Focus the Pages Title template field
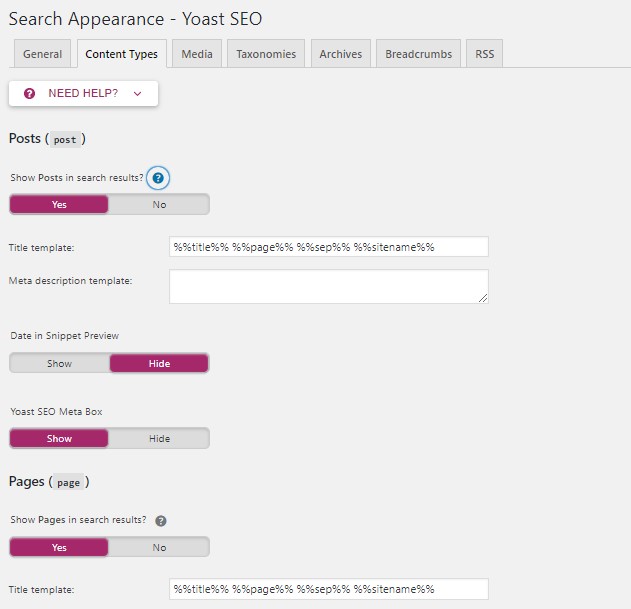 click(329, 589)
